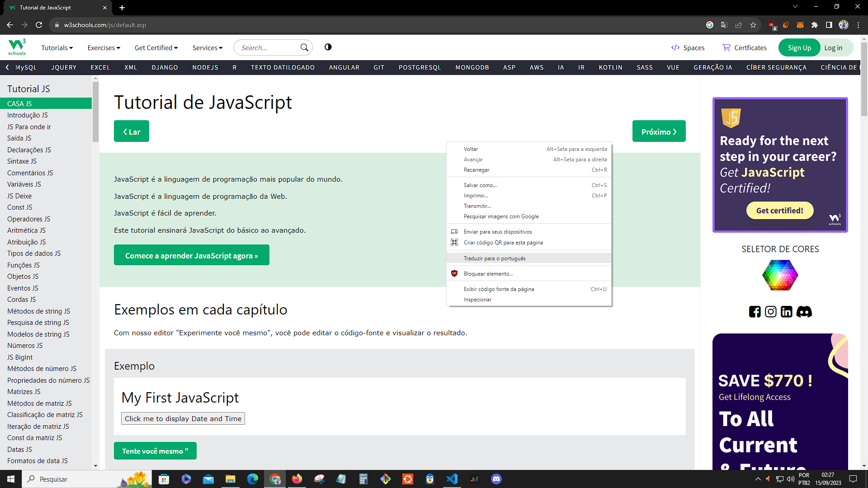Open the MetaMask fox extension
The height and width of the screenshot is (488, 868).
[800, 25]
